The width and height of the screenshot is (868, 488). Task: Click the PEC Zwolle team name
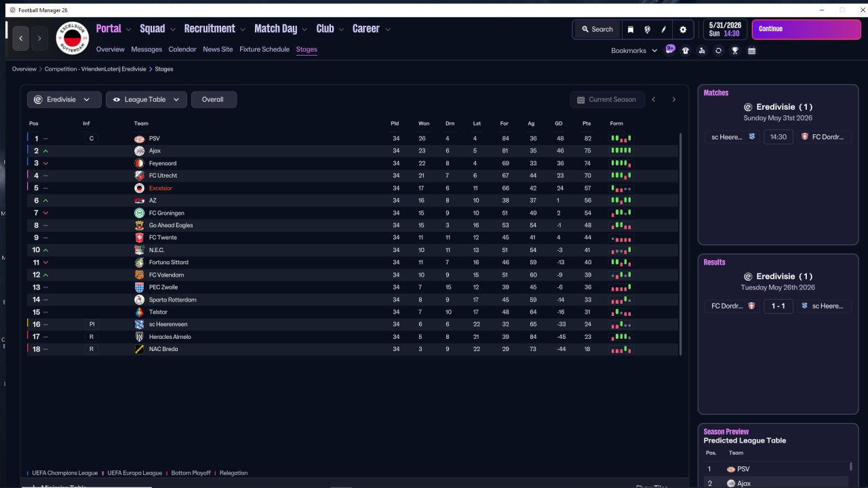click(x=163, y=287)
